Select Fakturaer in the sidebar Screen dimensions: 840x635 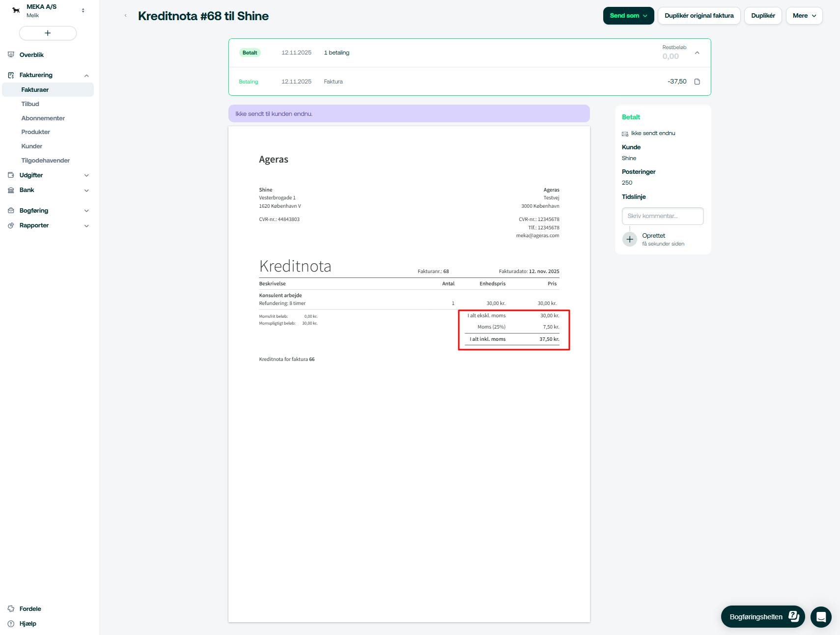tap(48, 90)
